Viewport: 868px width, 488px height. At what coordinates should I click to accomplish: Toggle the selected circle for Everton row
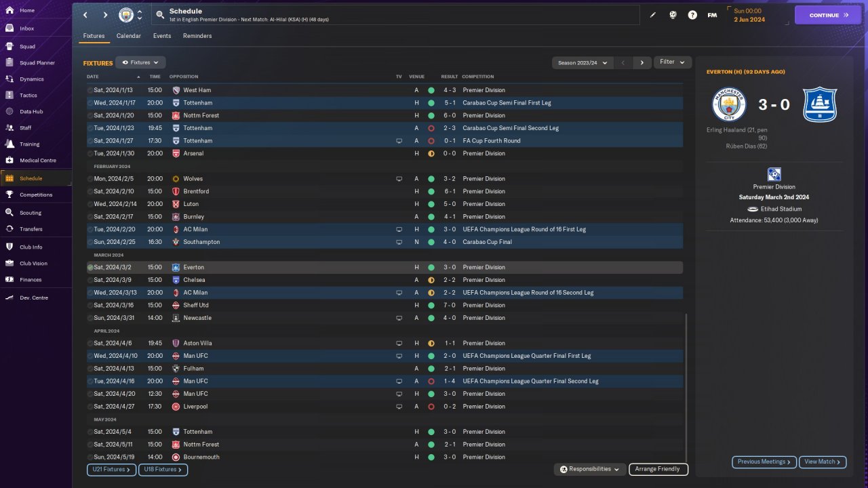pos(90,268)
